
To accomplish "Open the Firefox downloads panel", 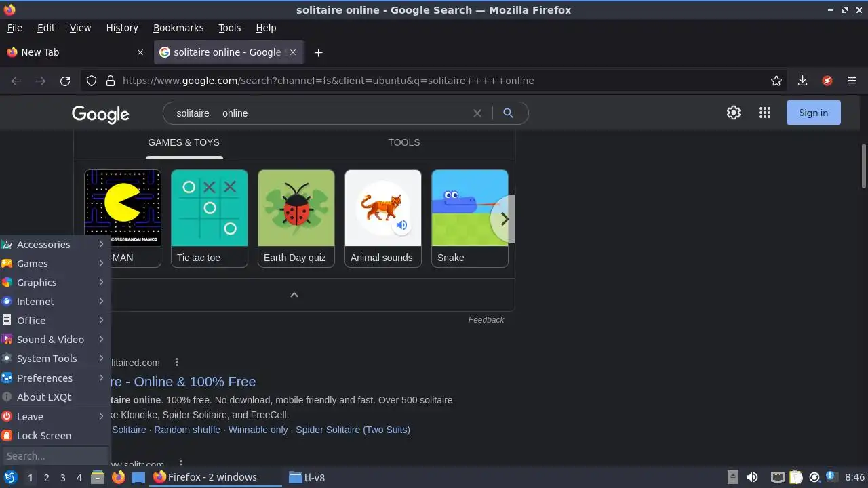I will [x=802, y=81].
